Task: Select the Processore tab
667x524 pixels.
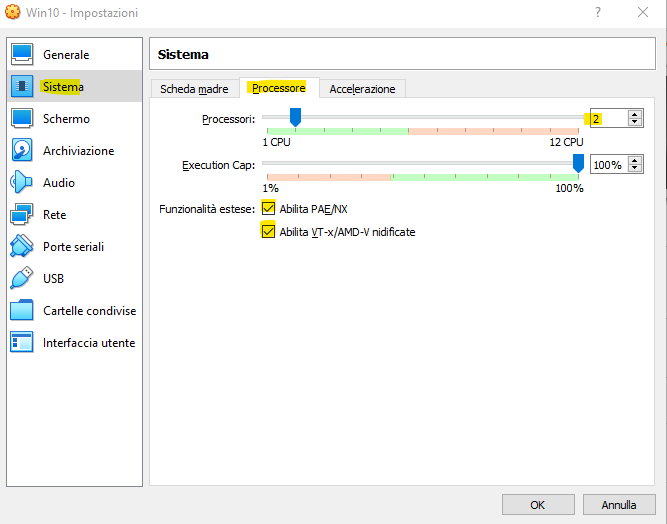Action: 279,88
